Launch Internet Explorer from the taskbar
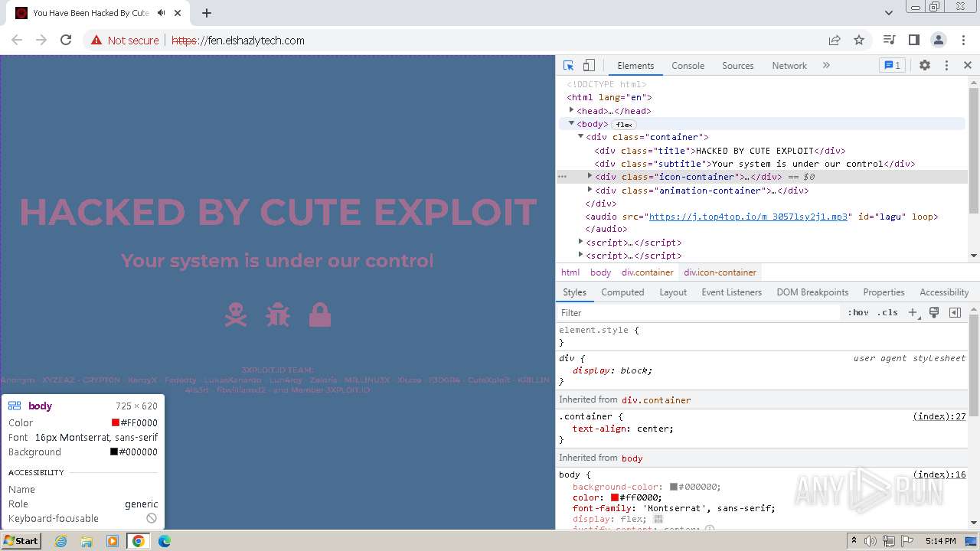 pos(61,541)
